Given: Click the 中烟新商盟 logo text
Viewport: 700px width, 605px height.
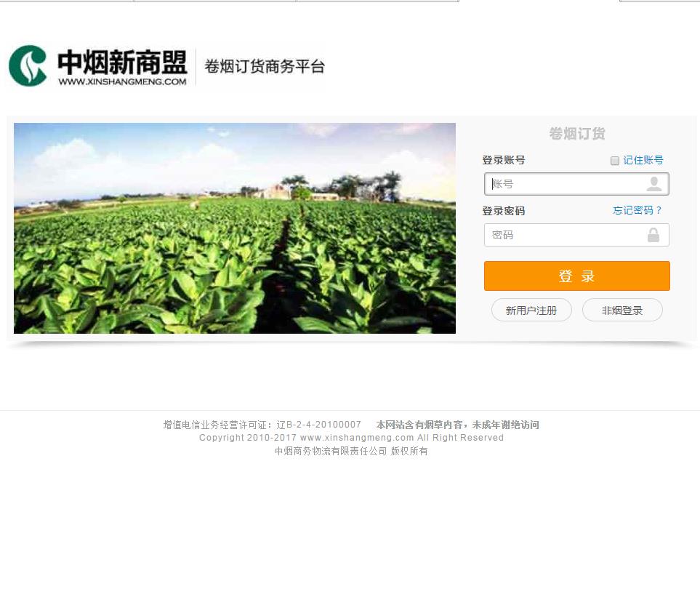Looking at the screenshot, I should coord(122,62).
